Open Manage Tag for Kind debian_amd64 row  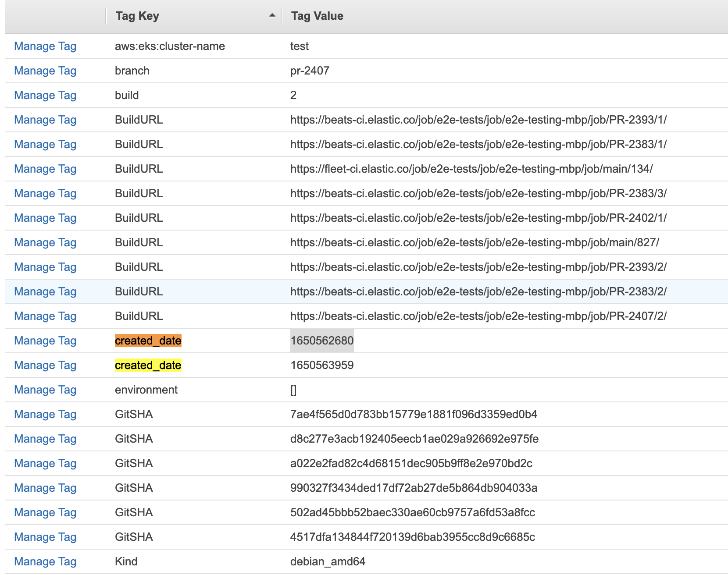(45, 561)
